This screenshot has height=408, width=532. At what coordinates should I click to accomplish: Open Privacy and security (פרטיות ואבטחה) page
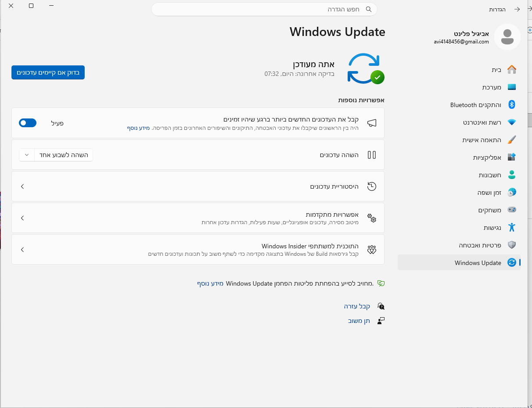tap(459, 245)
